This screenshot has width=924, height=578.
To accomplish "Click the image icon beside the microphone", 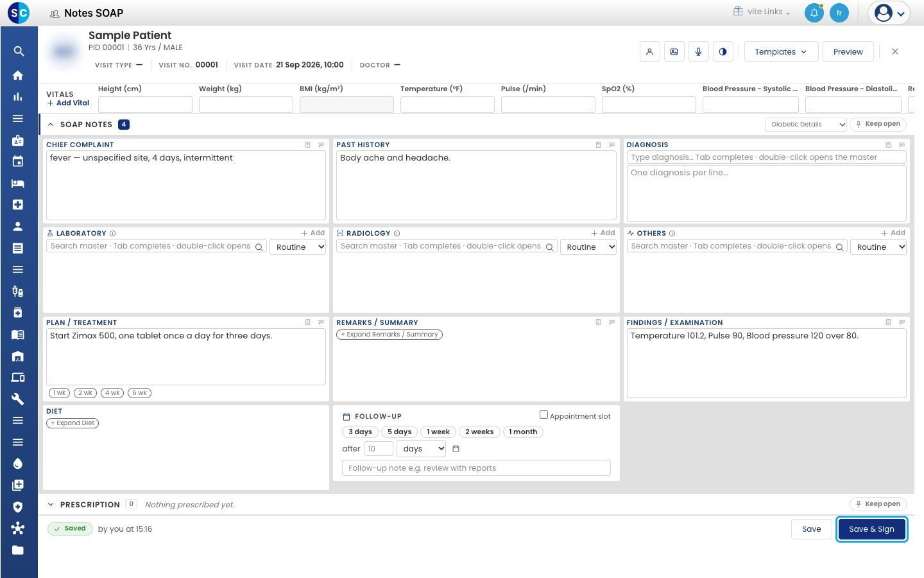I will (674, 52).
